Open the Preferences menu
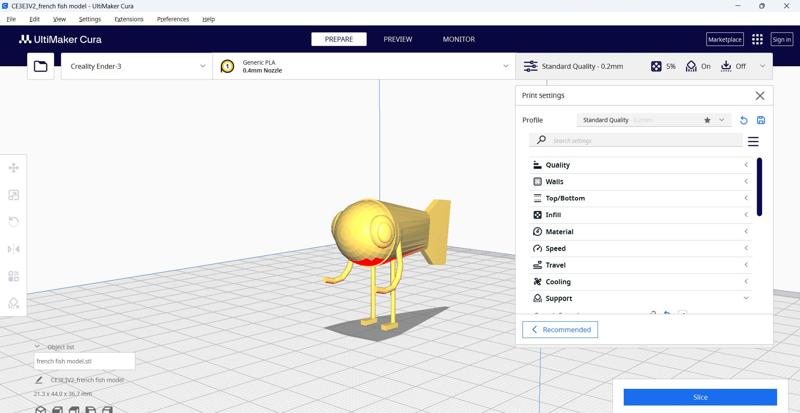Screen dimensions: 800x413 tap(173, 19)
